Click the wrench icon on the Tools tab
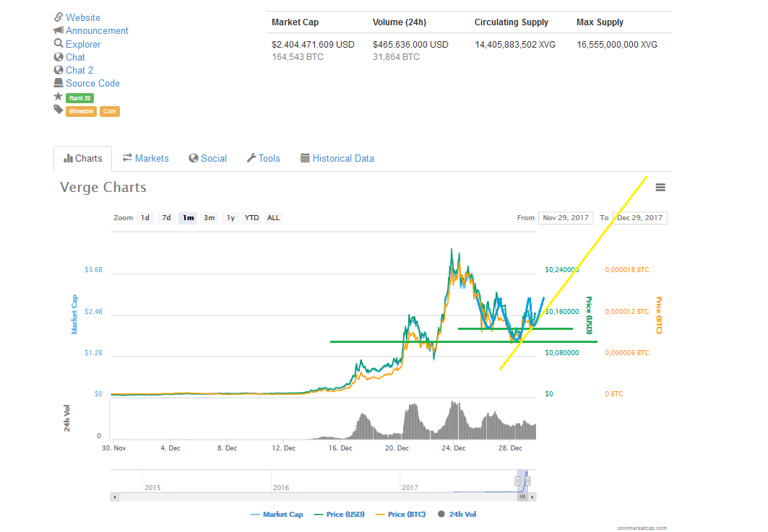 pyautogui.click(x=251, y=158)
